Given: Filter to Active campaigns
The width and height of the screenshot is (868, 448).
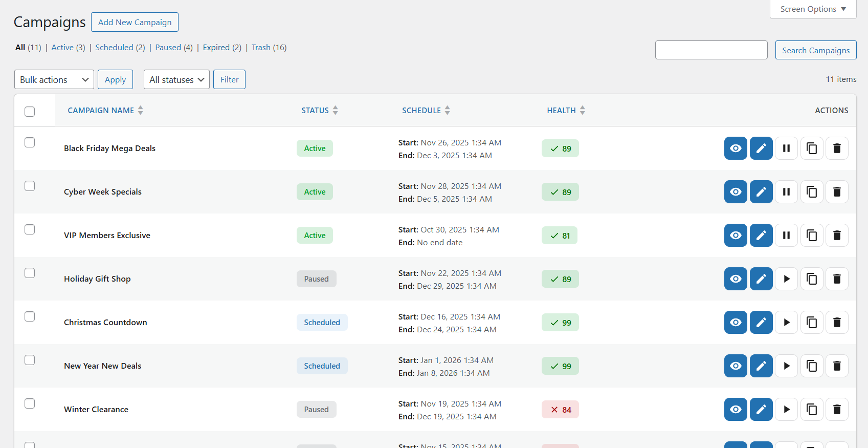Looking at the screenshot, I should click(68, 48).
